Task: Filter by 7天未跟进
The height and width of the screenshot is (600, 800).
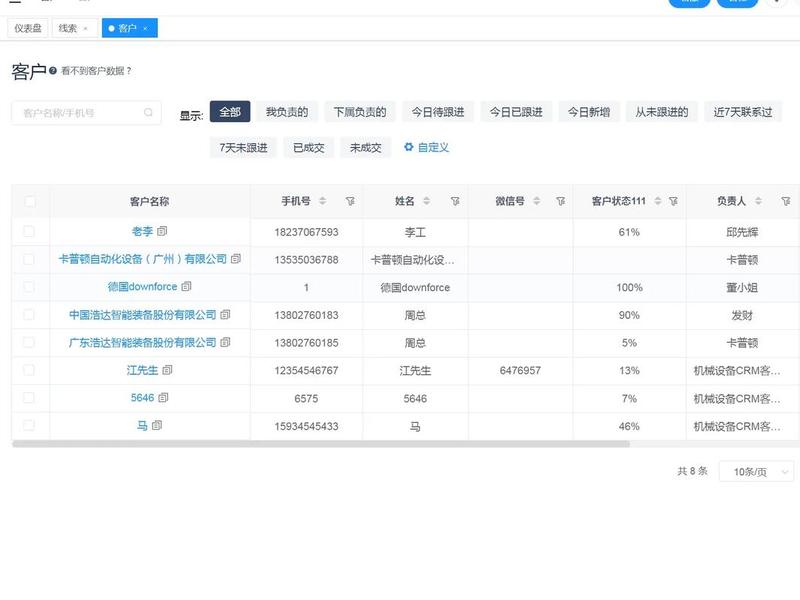Action: point(243,147)
